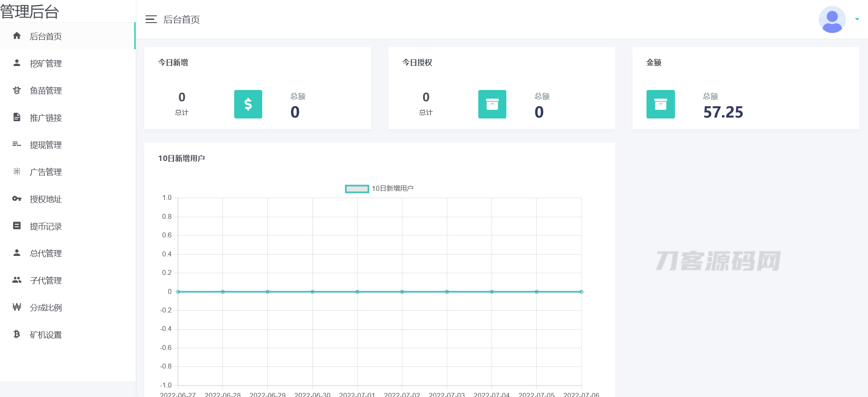
Task: Click the green dollar icon in 今日新增
Action: pos(248,104)
